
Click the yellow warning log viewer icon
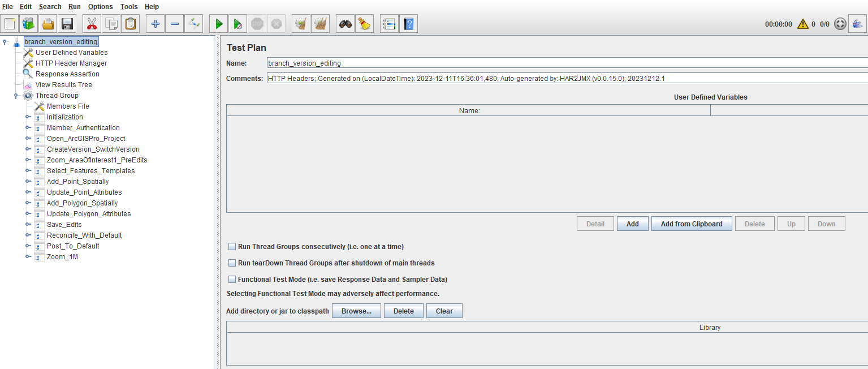pos(802,24)
